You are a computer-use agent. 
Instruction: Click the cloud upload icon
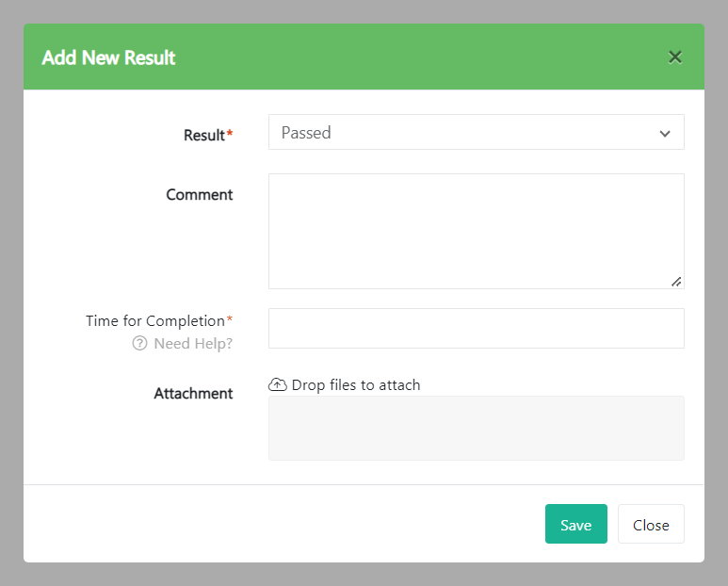278,384
